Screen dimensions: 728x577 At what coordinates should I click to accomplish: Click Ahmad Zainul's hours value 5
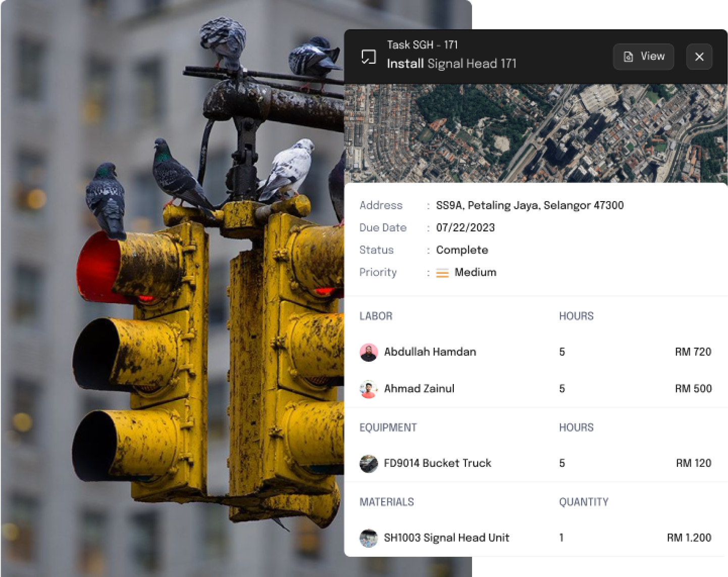(562, 389)
